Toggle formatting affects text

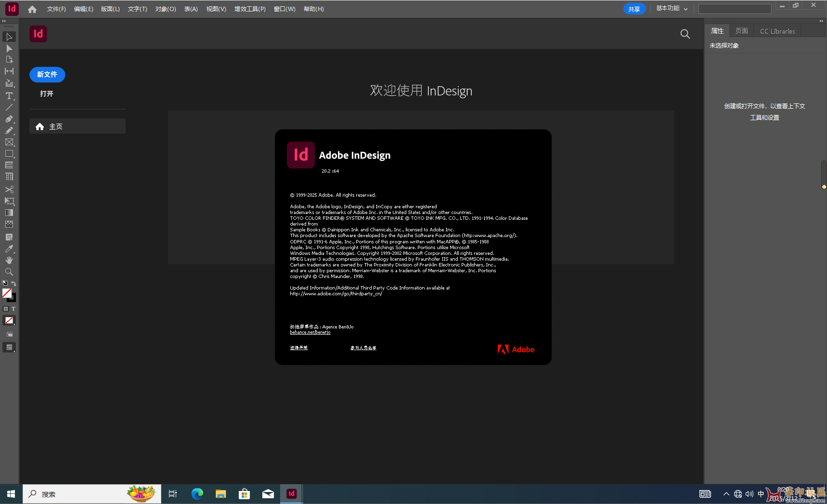(13, 309)
